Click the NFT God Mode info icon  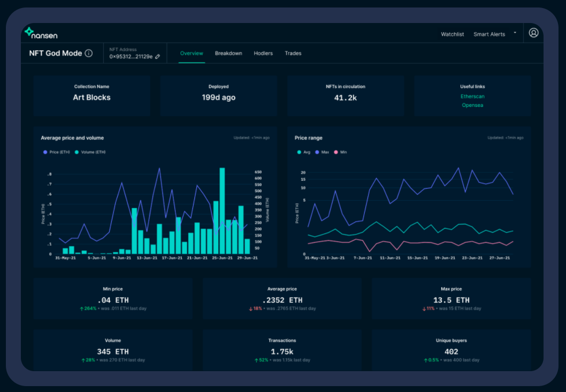(x=88, y=53)
